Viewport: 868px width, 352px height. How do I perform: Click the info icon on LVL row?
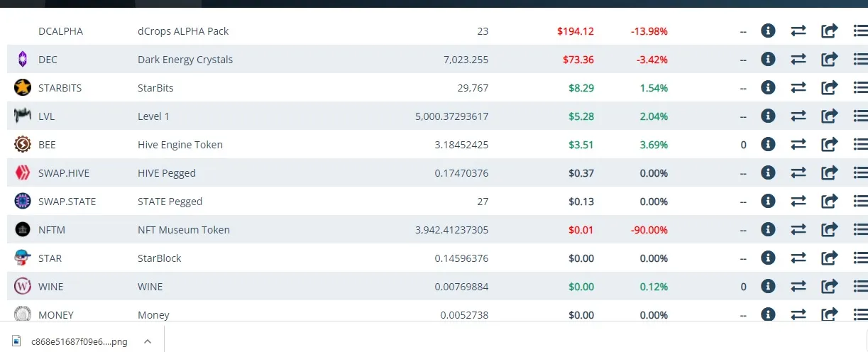767,116
